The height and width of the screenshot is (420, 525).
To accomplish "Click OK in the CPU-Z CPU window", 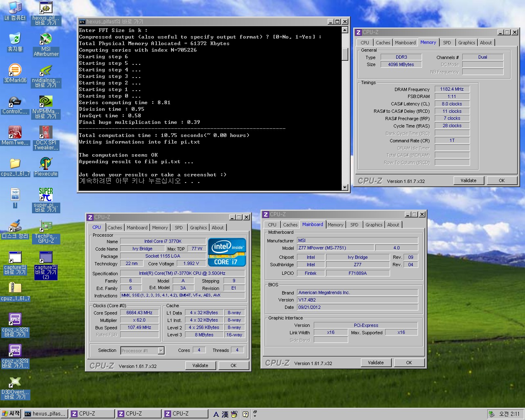I will 233,365.
